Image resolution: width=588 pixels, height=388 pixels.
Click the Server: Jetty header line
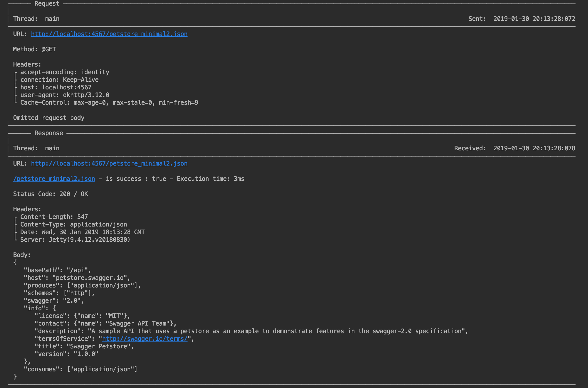coord(75,240)
